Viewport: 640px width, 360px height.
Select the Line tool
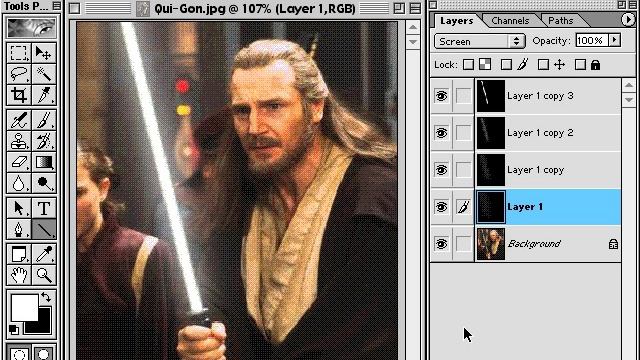click(x=44, y=229)
